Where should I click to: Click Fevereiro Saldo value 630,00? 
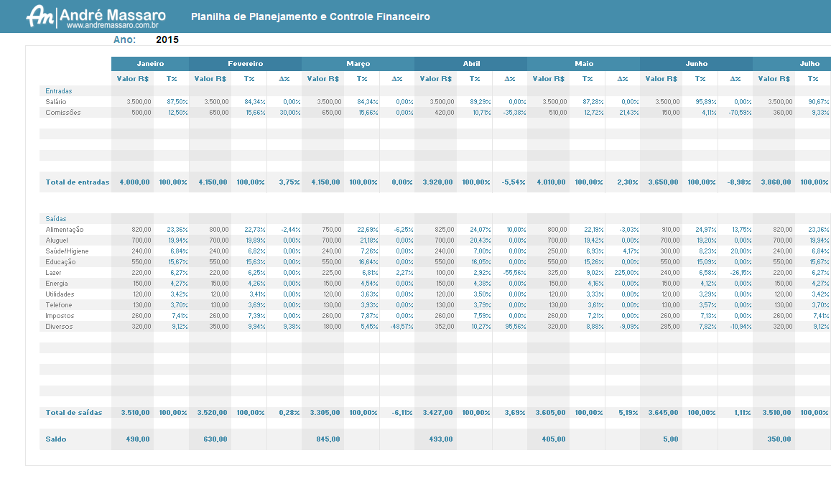click(x=215, y=439)
